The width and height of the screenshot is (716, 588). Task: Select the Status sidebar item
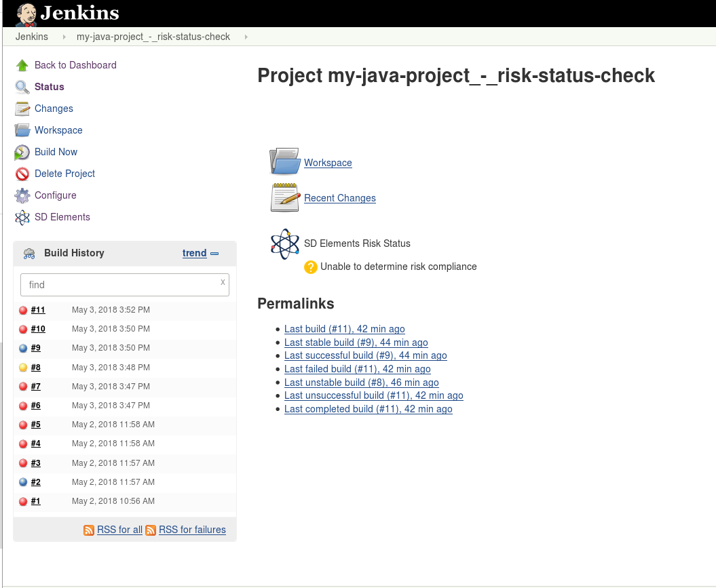[50, 87]
